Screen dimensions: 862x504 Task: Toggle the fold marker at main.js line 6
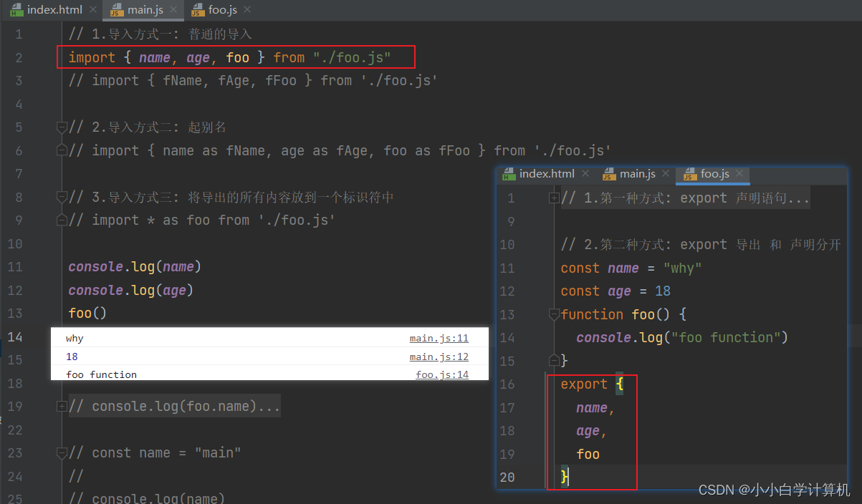tap(62, 150)
